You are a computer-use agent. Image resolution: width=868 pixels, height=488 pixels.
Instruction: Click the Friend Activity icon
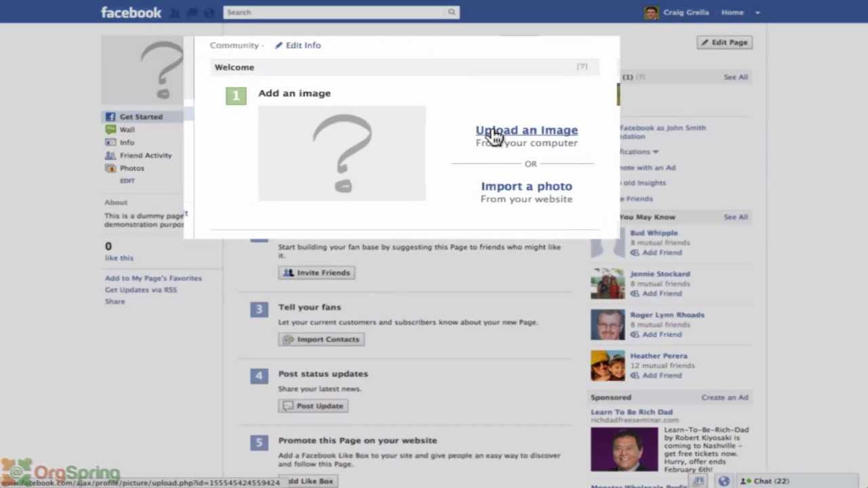pyautogui.click(x=111, y=155)
